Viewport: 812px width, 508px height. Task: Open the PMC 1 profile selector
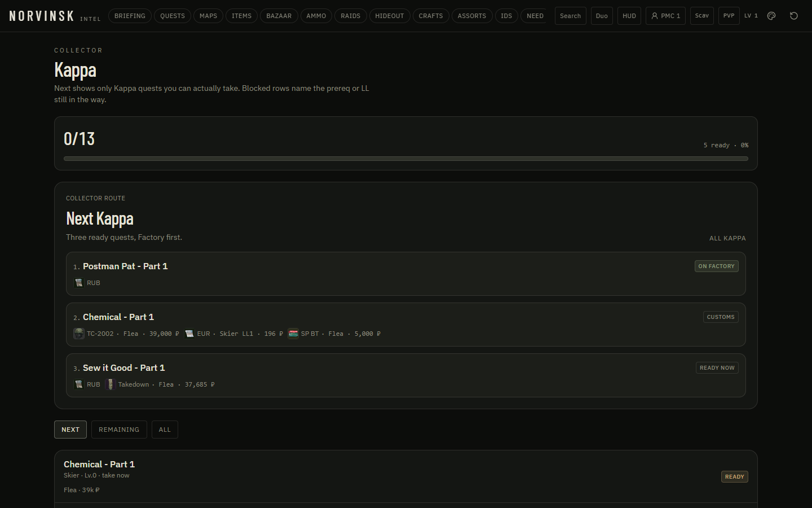(x=665, y=16)
